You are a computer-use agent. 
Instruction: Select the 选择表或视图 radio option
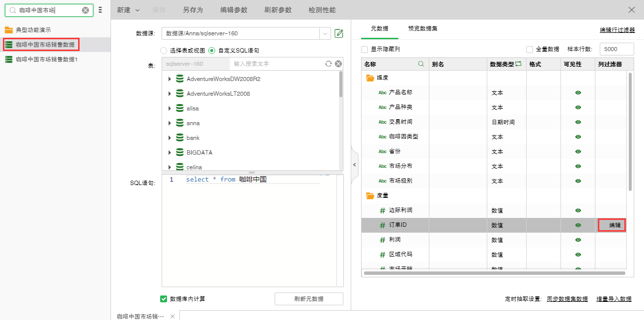(164, 50)
